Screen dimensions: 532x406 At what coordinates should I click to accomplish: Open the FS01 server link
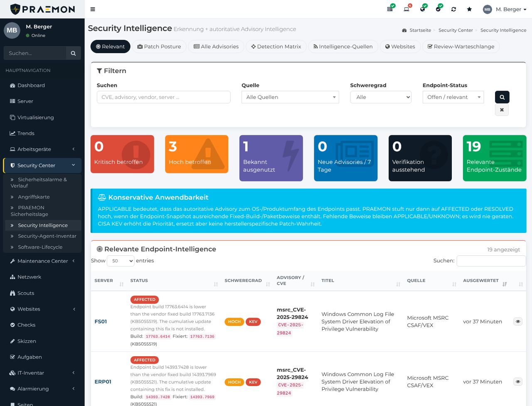[101, 321]
